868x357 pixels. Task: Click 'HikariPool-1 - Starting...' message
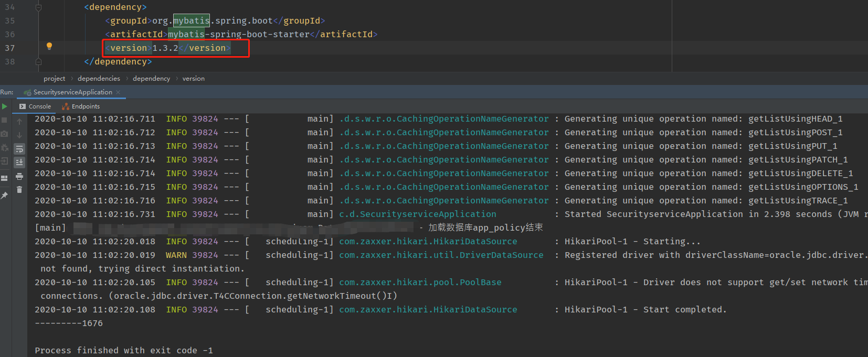[x=632, y=241]
